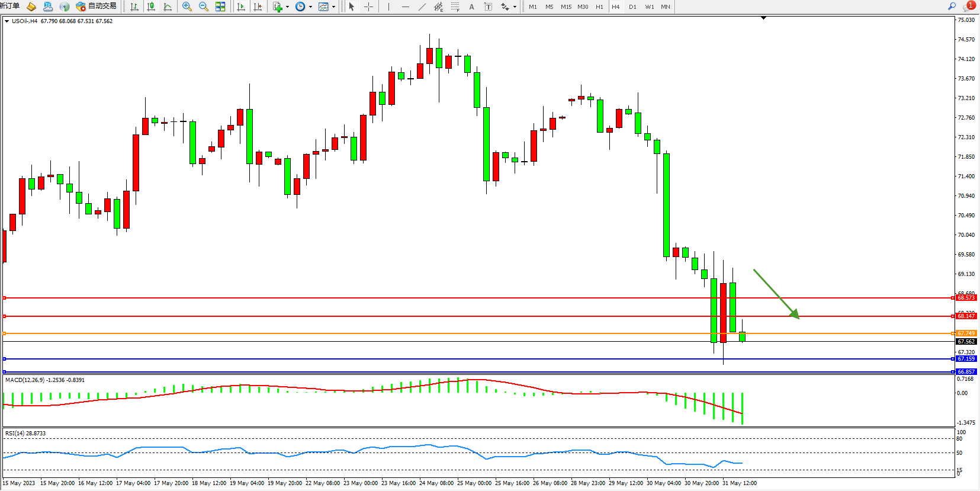This screenshot has width=980, height=491.
Task: Click the red 68.147 price level label
Action: 966,316
